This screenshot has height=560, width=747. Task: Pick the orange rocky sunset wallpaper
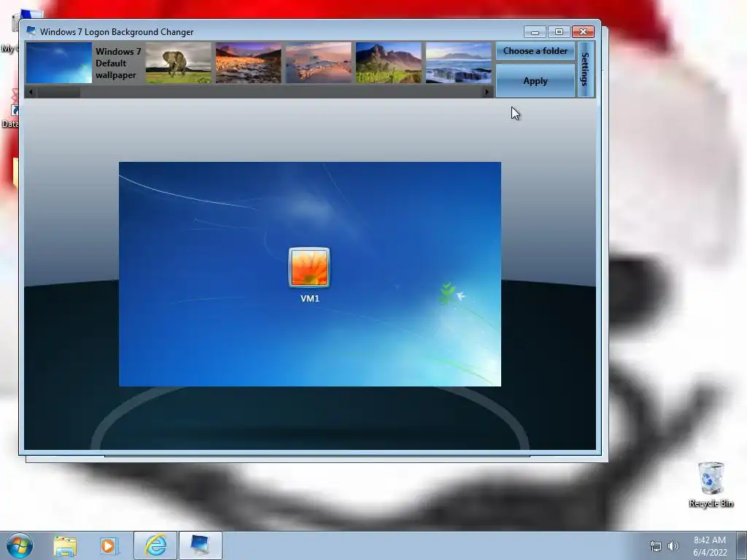(248, 63)
